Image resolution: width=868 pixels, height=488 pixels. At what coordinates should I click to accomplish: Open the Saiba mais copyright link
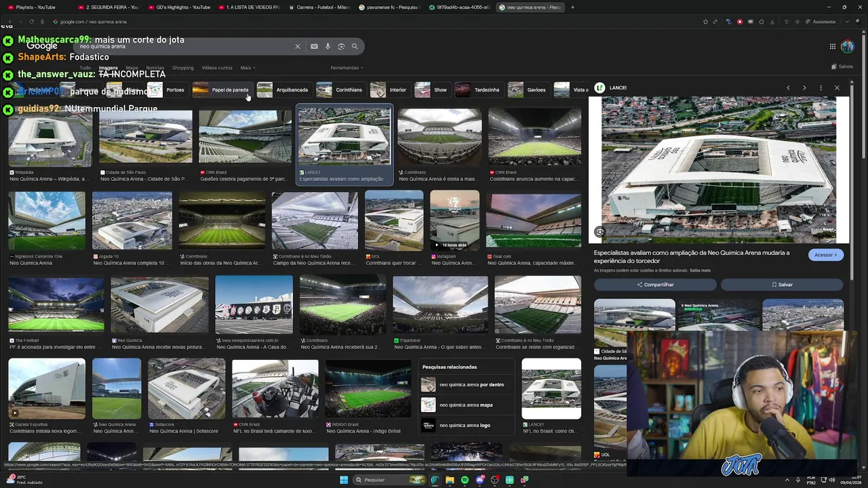[700, 270]
